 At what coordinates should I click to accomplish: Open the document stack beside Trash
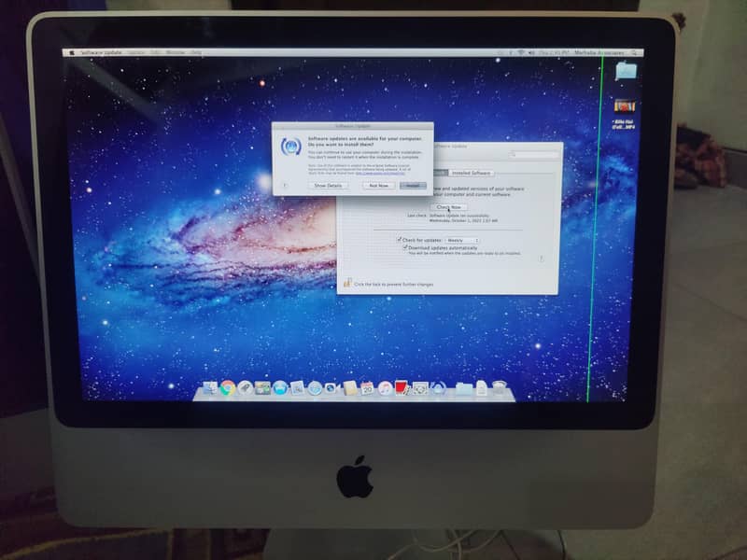click(482, 388)
